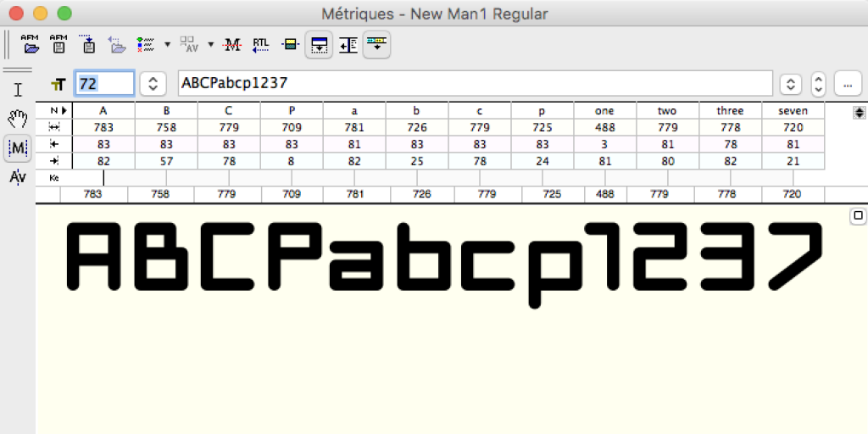
Task: Activate the Metrics M tool
Action: tap(18, 147)
